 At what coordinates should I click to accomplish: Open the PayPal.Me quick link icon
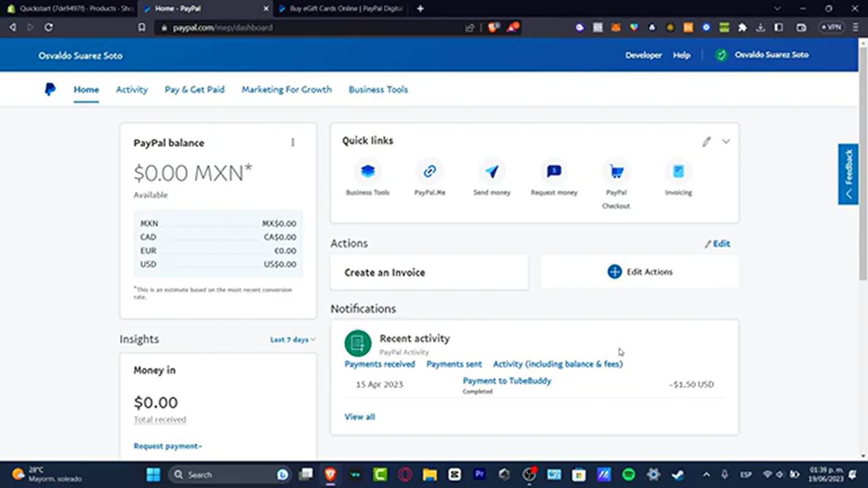coord(429,171)
